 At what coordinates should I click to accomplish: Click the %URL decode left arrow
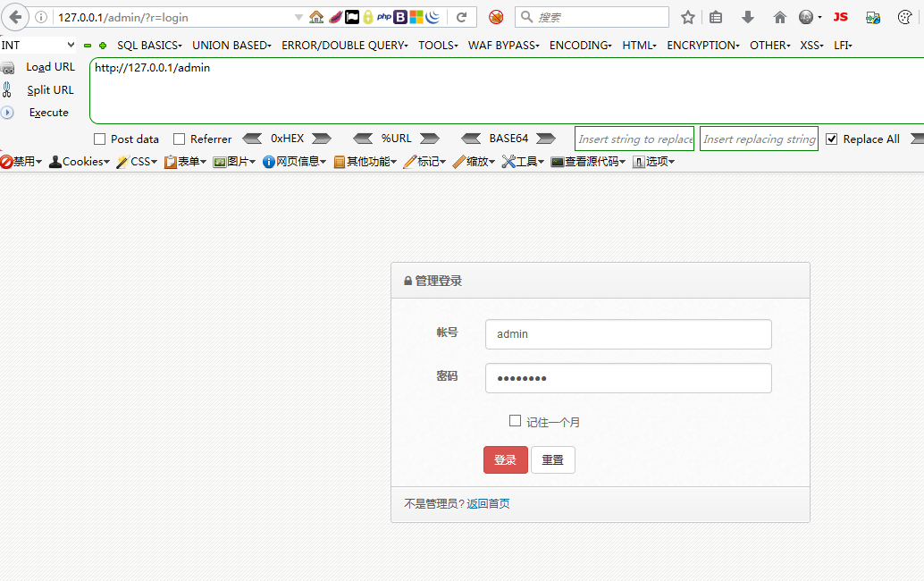(363, 139)
